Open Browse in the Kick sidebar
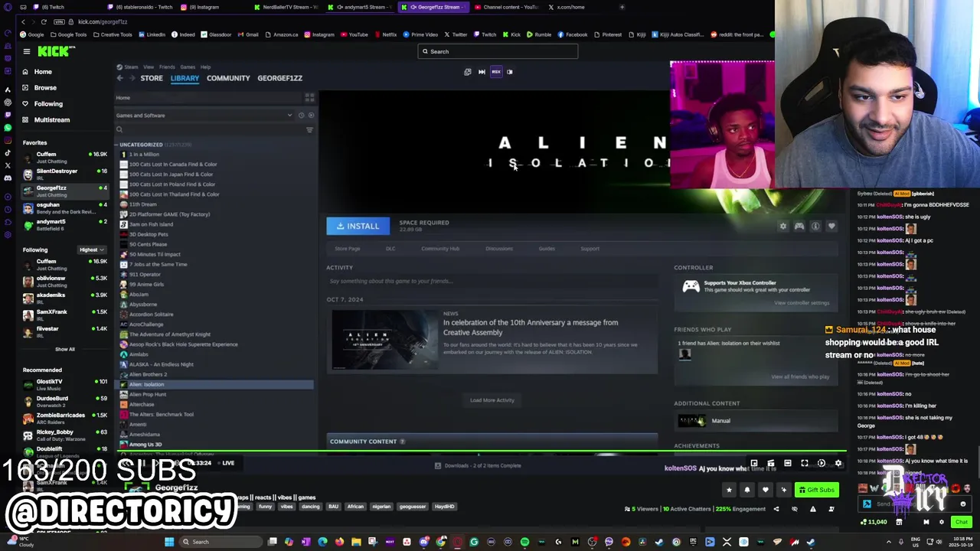Image resolution: width=980 pixels, height=551 pixels. 45,88
